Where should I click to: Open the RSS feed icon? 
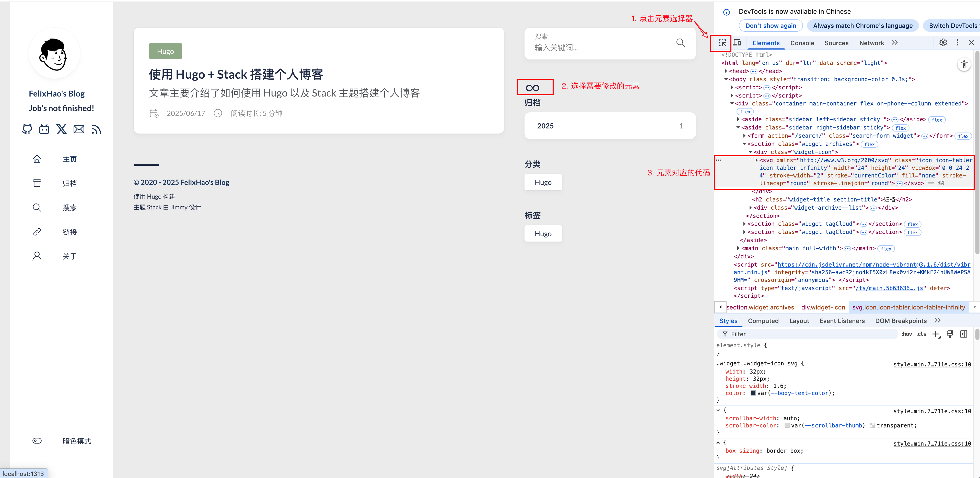96,129
